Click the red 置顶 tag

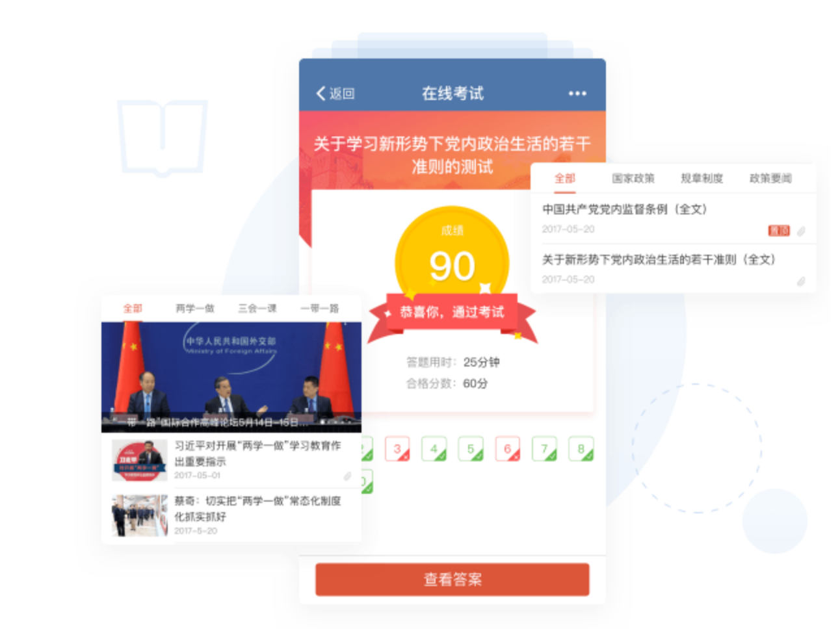pos(779,231)
